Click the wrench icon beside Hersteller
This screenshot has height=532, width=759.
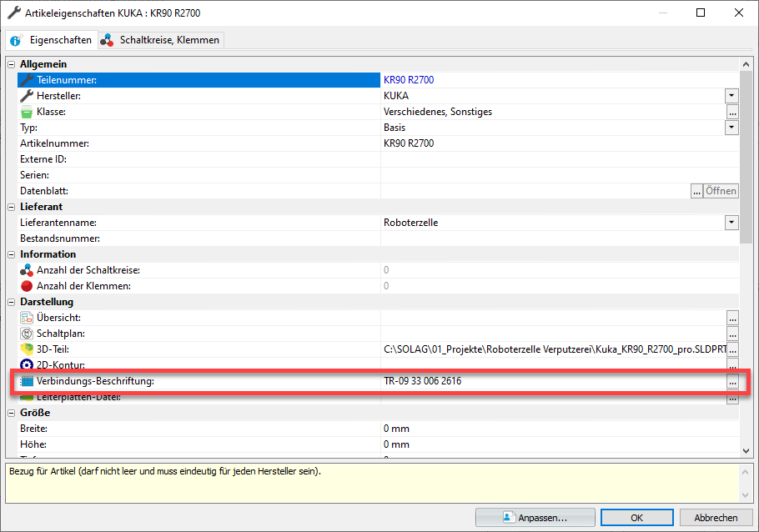click(x=27, y=96)
